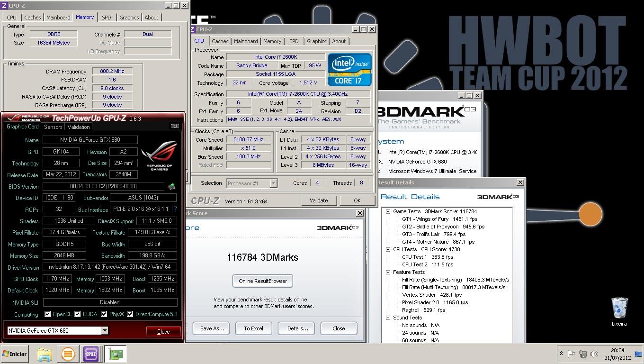
Task: Open the Sensors tab in GPU-Z
Action: click(53, 127)
